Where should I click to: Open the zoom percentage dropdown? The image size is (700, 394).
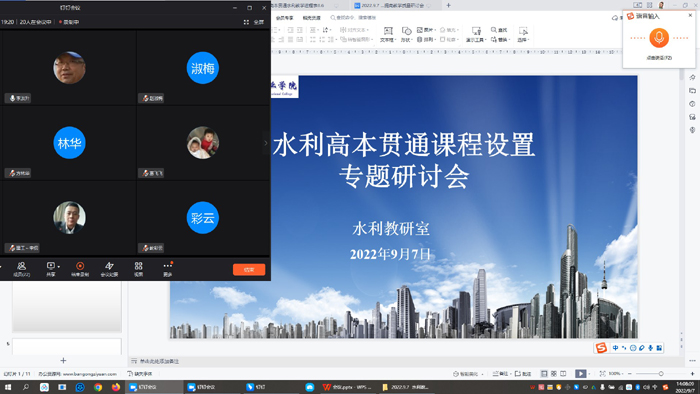(615, 373)
